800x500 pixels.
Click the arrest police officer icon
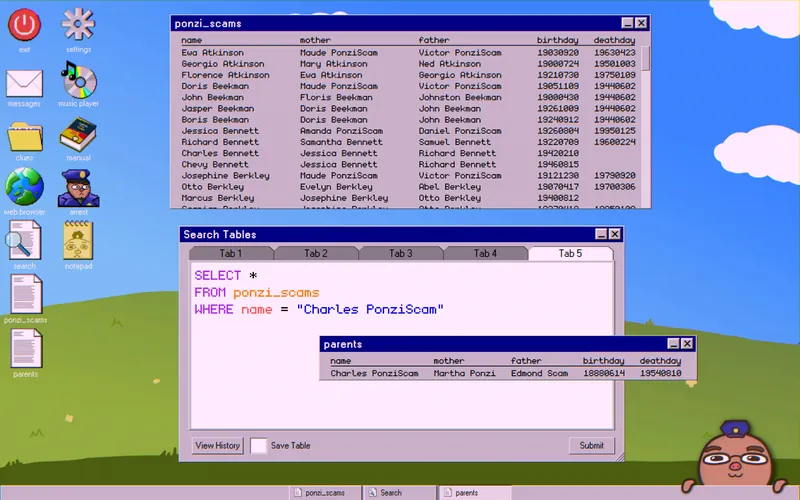78,188
